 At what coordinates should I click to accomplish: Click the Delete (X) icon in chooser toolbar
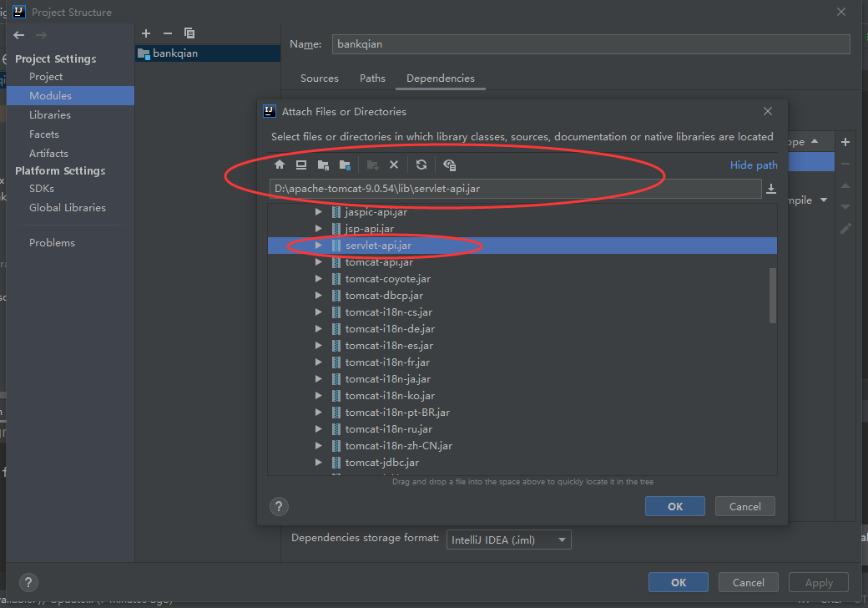(x=394, y=165)
